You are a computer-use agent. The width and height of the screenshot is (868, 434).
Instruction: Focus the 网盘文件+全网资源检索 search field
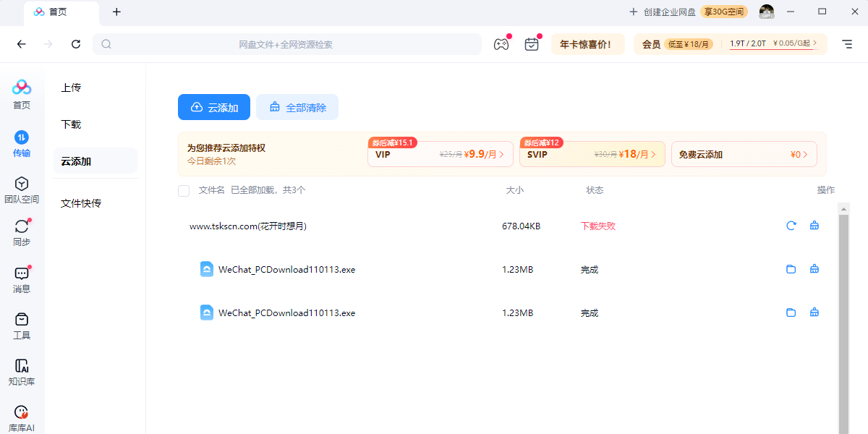pyautogui.click(x=286, y=44)
